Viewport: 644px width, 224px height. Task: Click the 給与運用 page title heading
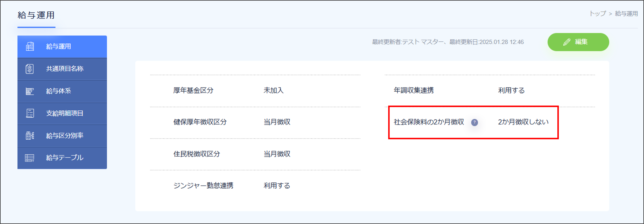[36, 15]
